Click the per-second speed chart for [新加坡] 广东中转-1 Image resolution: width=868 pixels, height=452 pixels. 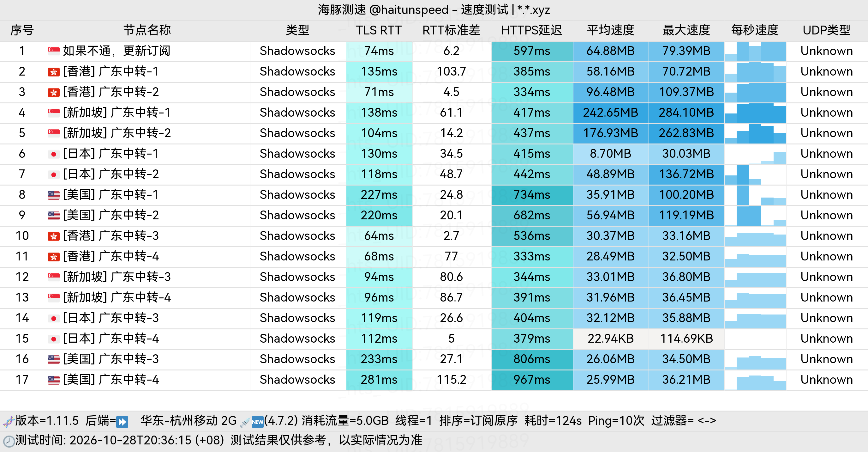(x=755, y=113)
